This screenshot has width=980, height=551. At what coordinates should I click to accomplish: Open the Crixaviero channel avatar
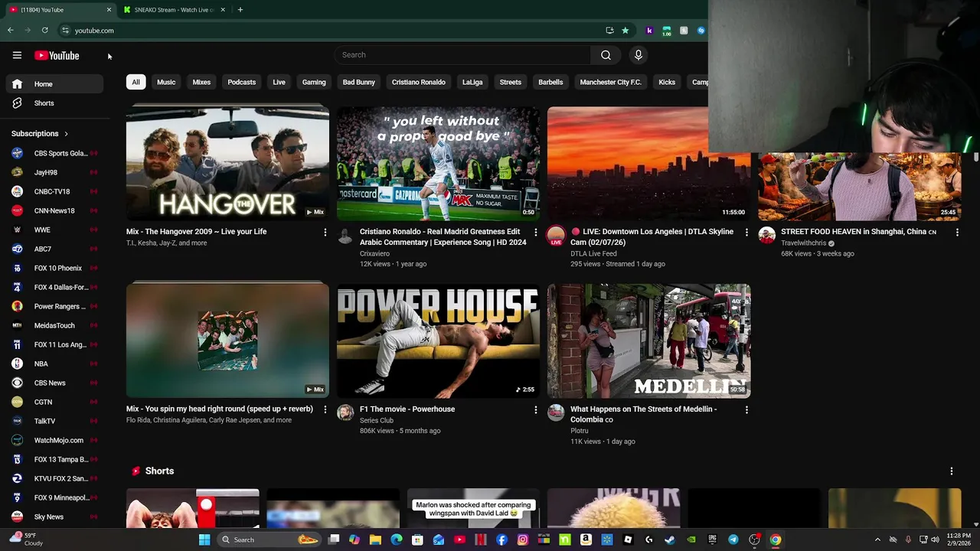[x=345, y=236]
